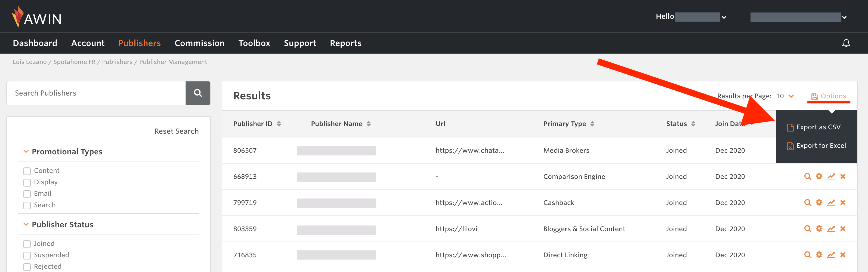
Task: Sort by Publisher ID column arrows
Action: 279,124
